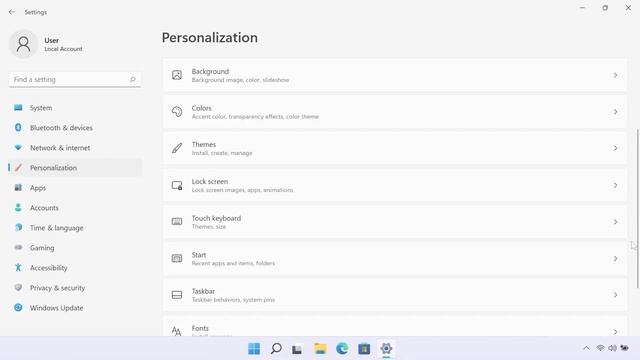Expand the Touch keyboard row chevron
Screen dimensions: 640x360
pyautogui.click(x=615, y=222)
